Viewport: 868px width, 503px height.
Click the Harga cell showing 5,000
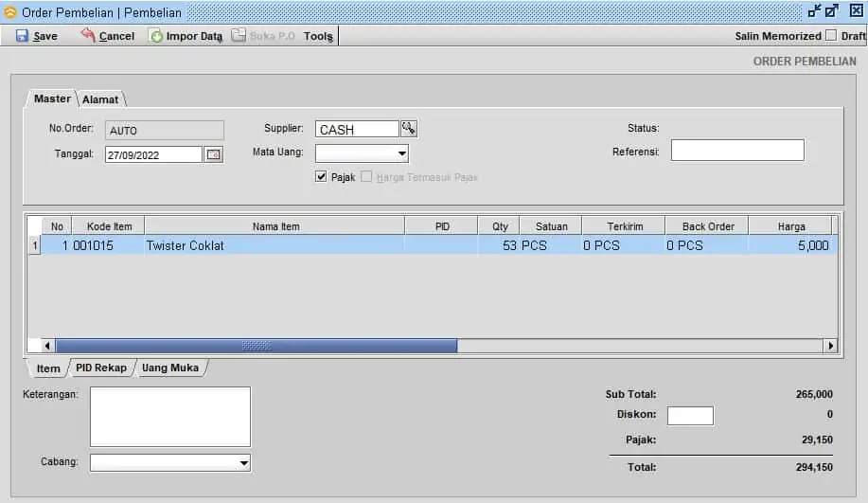(x=790, y=245)
